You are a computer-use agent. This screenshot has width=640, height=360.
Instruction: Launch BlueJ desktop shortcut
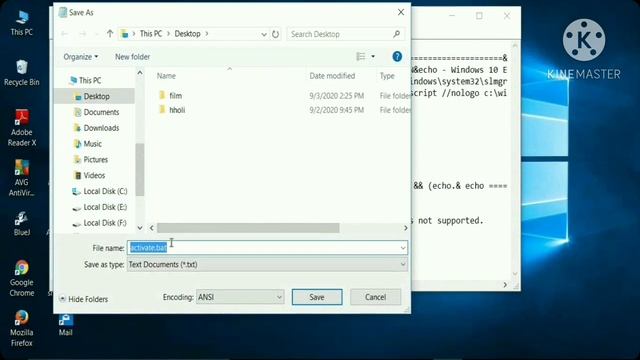pos(22,223)
